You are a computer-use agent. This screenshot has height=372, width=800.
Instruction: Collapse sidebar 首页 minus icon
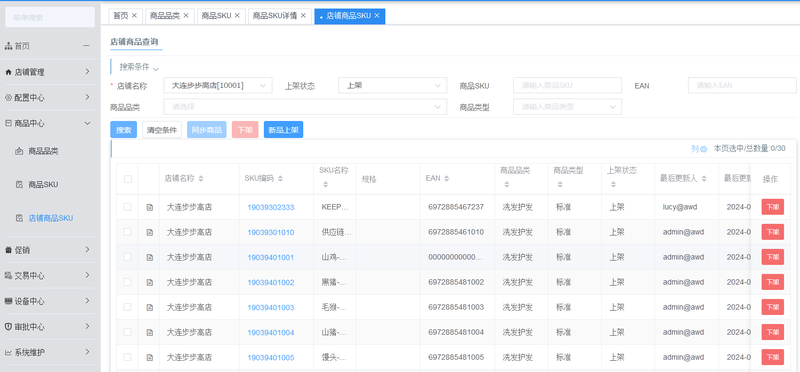[x=87, y=46]
